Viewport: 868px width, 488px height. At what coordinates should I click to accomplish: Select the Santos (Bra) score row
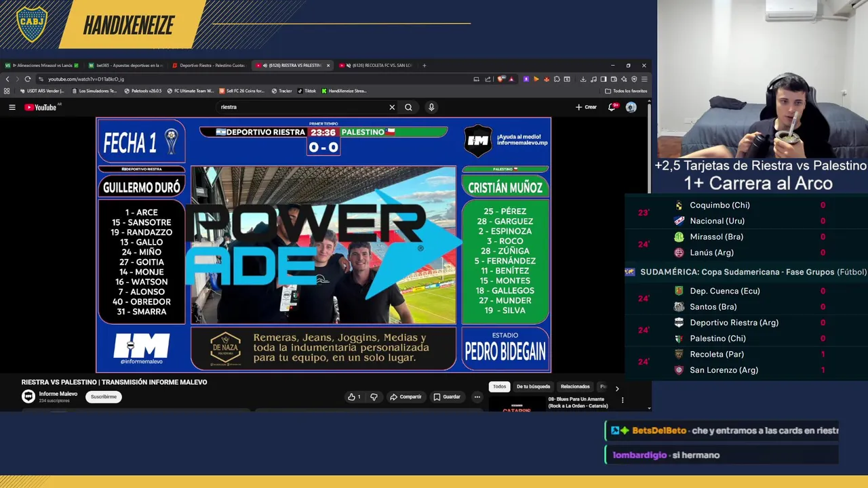click(x=746, y=306)
